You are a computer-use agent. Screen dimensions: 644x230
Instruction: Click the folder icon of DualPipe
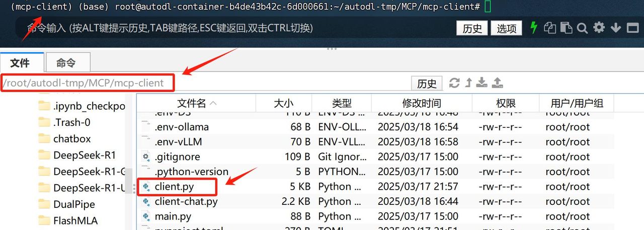coord(44,204)
